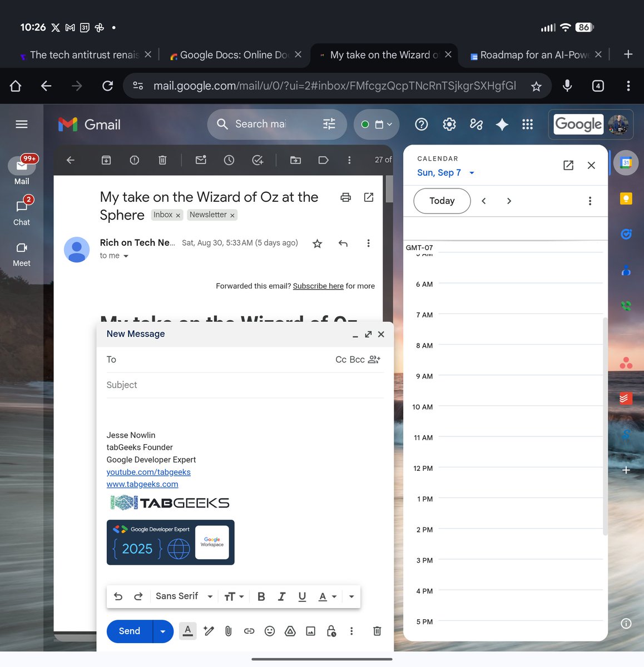Click the Subscribe here link
Image resolution: width=644 pixels, height=667 pixels.
[x=318, y=286]
